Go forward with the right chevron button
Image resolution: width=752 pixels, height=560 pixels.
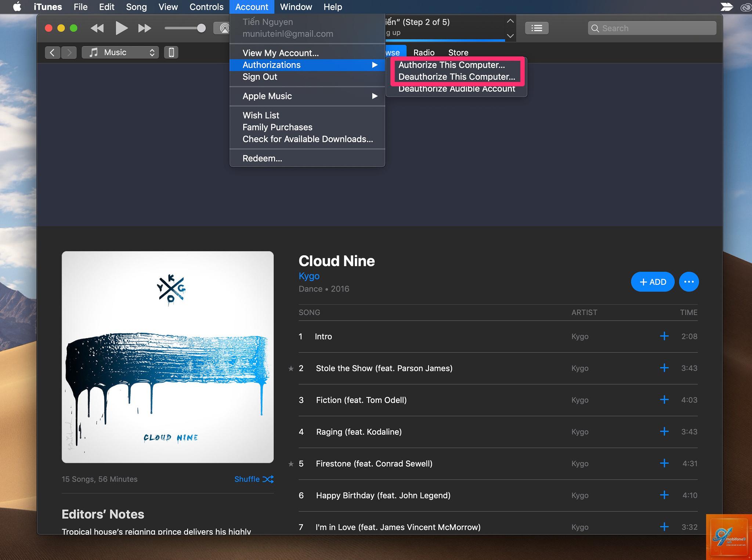[x=69, y=52]
